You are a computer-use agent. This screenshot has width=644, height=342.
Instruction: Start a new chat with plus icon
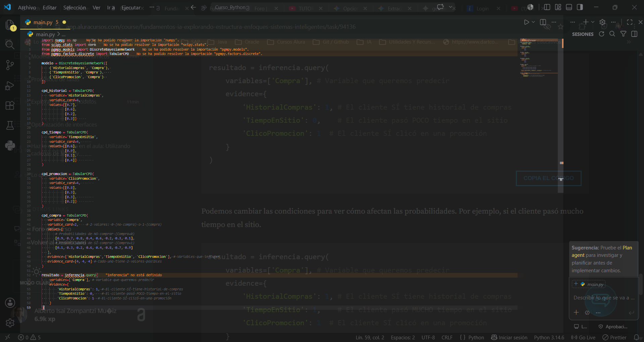tap(586, 22)
